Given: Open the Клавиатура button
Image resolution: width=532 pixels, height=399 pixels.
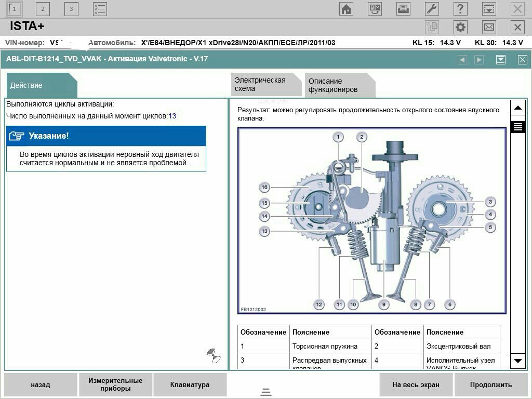Looking at the screenshot, I should click(189, 384).
